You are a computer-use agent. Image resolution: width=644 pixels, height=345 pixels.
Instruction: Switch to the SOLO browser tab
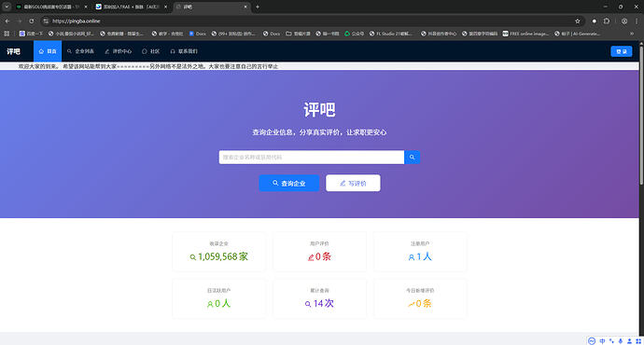click(51, 7)
